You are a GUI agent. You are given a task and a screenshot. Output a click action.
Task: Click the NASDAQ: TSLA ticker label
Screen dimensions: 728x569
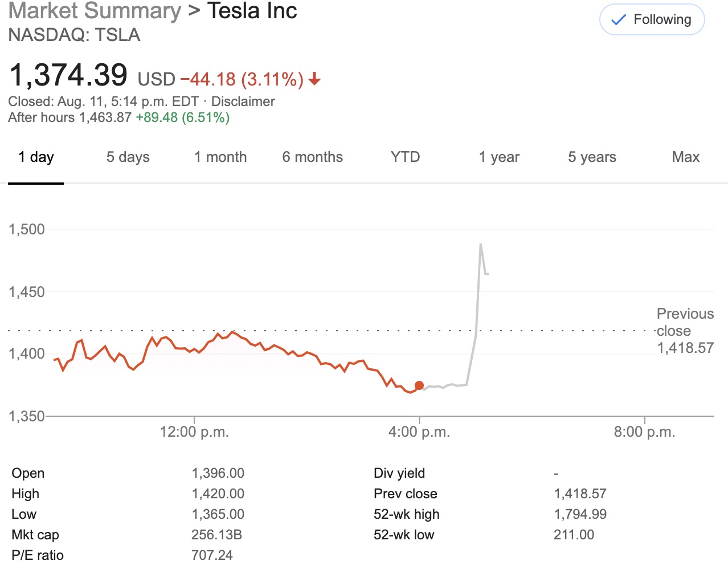coord(74,35)
